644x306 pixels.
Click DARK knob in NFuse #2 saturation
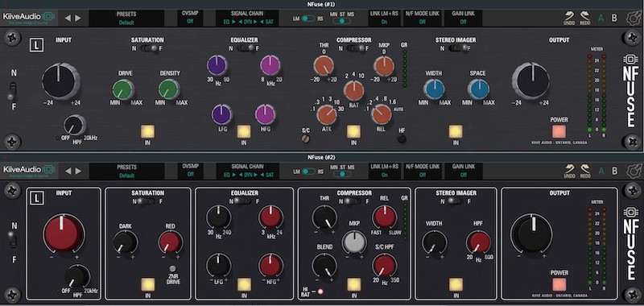tap(126, 242)
